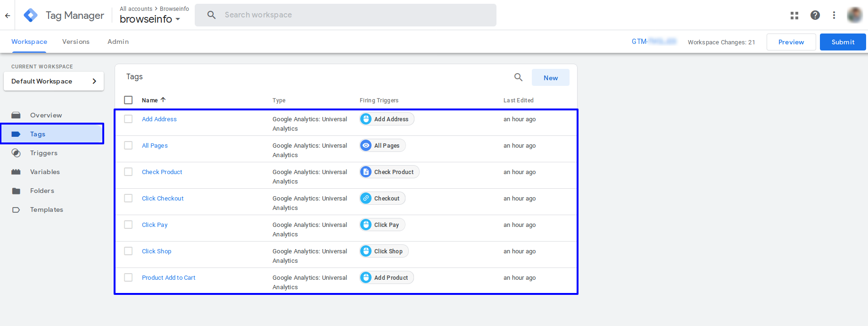Viewport: 868px width, 326px height.
Task: Check the Check Product tag checkbox
Action: [128, 172]
